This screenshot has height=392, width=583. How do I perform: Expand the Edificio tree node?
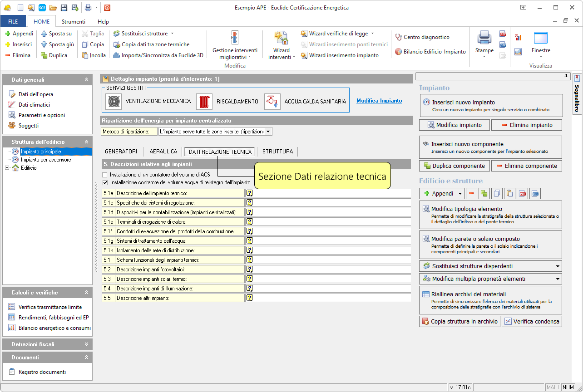coord(7,168)
